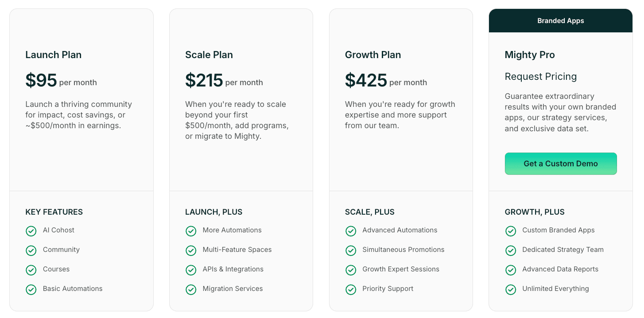Click the $215 Scale Plan price
The height and width of the screenshot is (318, 644).
point(204,80)
